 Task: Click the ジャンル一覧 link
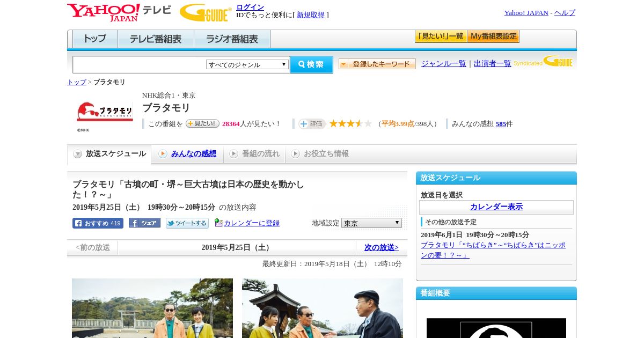coord(444,63)
